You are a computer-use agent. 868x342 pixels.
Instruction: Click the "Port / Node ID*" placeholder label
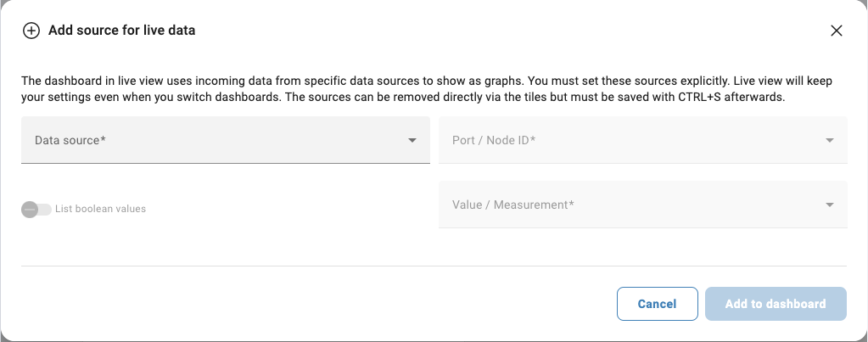(494, 140)
